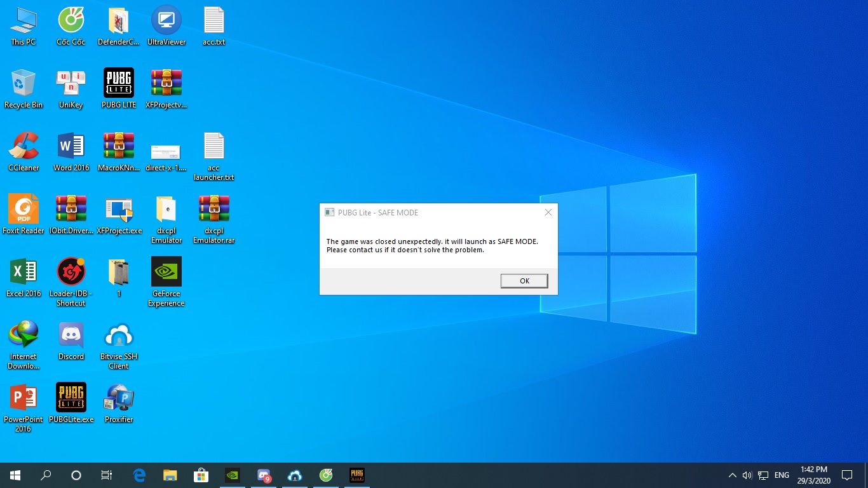The width and height of the screenshot is (868, 488).
Task: Select the UltraViewer desktop shortcut
Action: 166,27
